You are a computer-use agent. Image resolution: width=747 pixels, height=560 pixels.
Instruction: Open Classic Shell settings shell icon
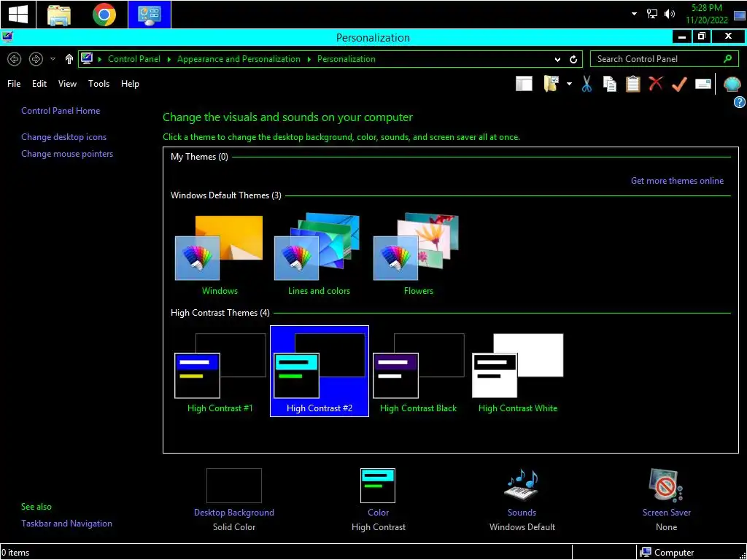732,85
